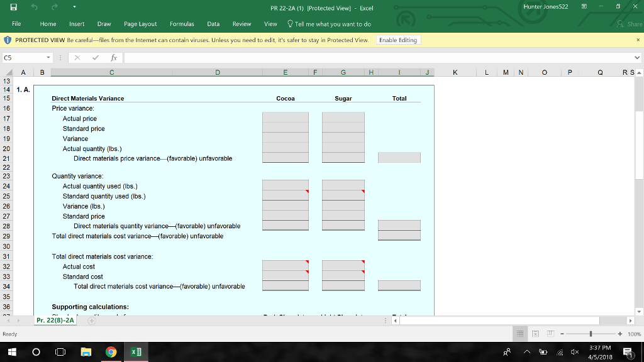644x362 pixels.
Task: Open the Data ribbon tab
Action: 213,24
